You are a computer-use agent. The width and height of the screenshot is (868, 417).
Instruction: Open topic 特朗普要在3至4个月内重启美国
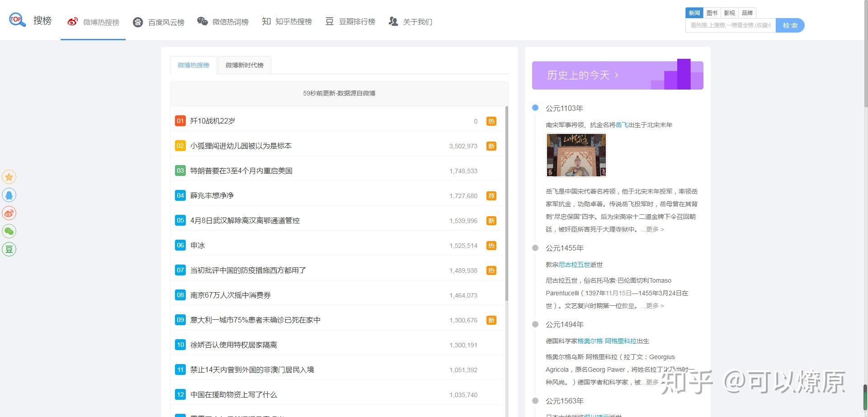click(x=241, y=171)
